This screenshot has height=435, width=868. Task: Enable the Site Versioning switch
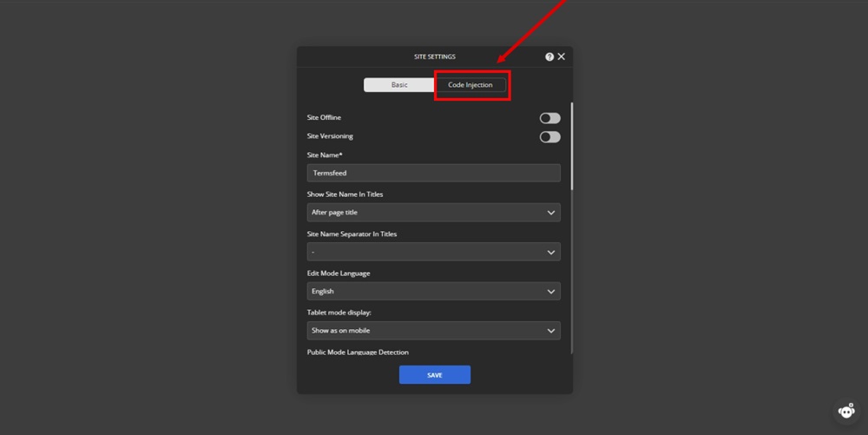549,136
